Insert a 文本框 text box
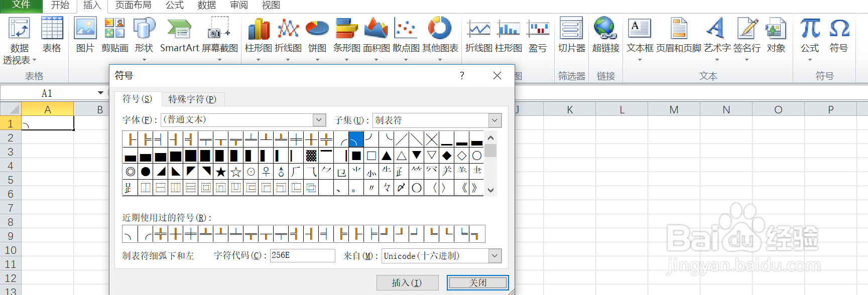 coord(640,35)
